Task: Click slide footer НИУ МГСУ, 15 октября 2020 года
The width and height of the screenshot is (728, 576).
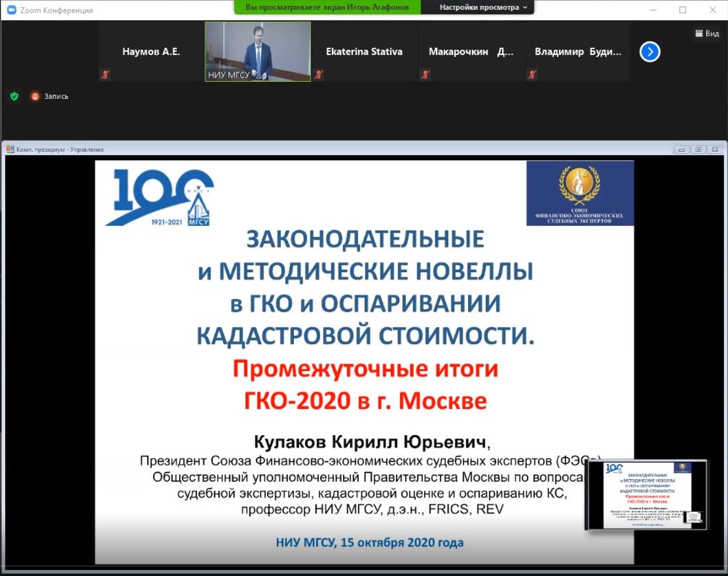Action: pyautogui.click(x=369, y=543)
